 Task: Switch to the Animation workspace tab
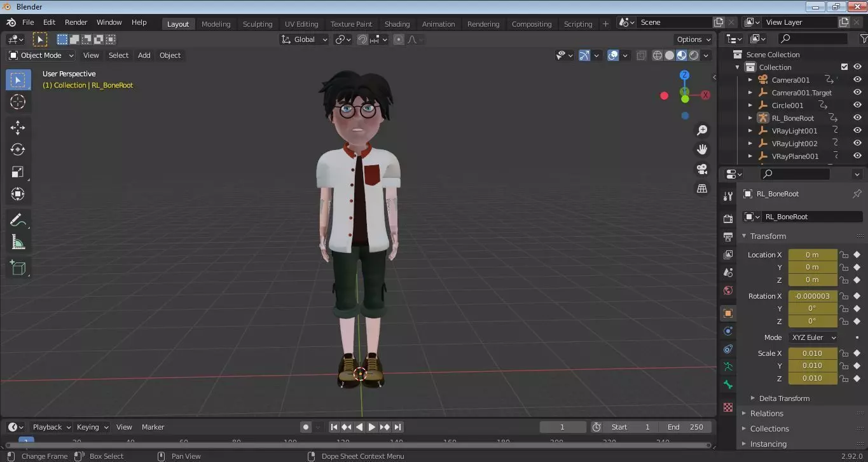pyautogui.click(x=438, y=24)
